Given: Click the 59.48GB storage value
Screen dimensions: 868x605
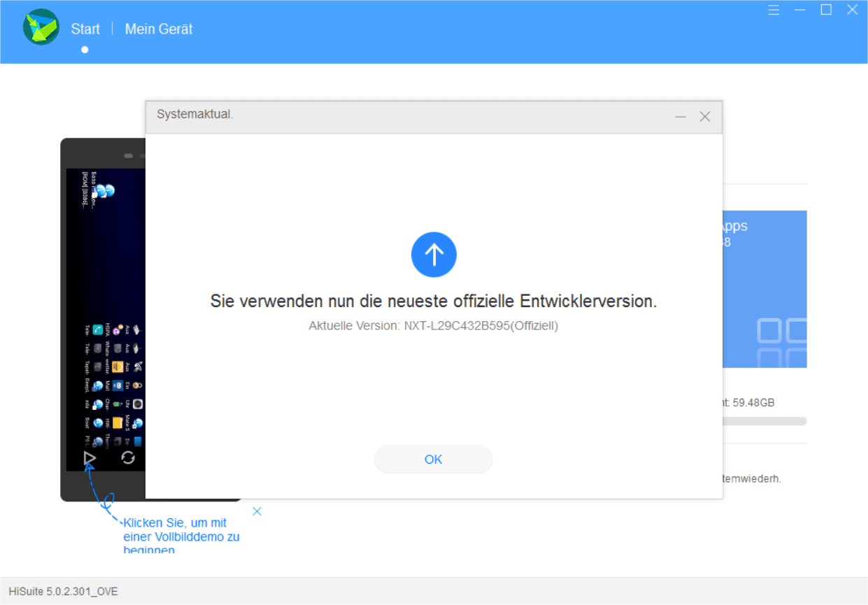Looking at the screenshot, I should 753,403.
